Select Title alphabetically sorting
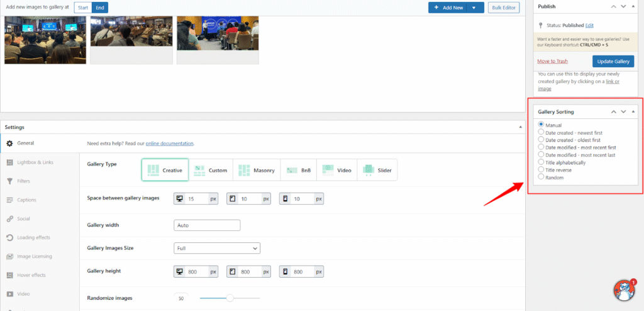The image size is (644, 311). (x=541, y=162)
